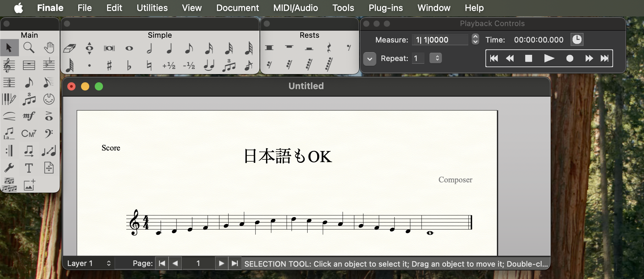Image resolution: width=644 pixels, height=279 pixels.
Task: Select the half step down tool
Action: pyautogui.click(x=189, y=65)
